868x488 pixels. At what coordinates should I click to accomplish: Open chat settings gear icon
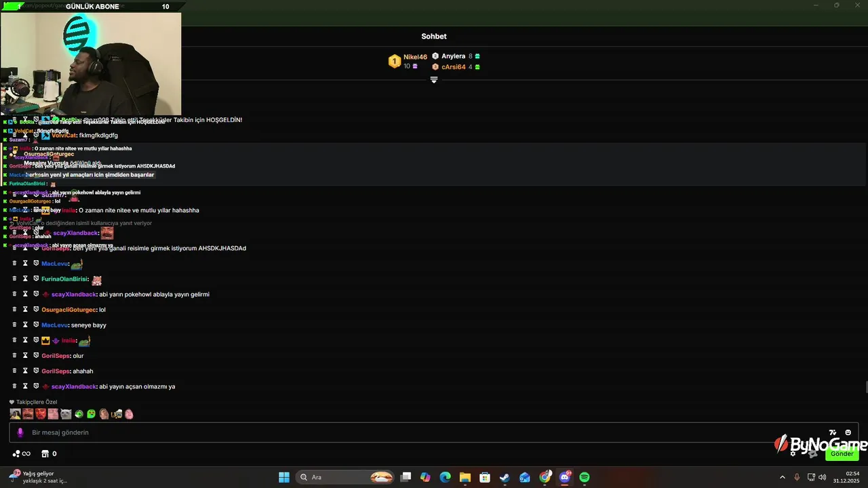793,453
